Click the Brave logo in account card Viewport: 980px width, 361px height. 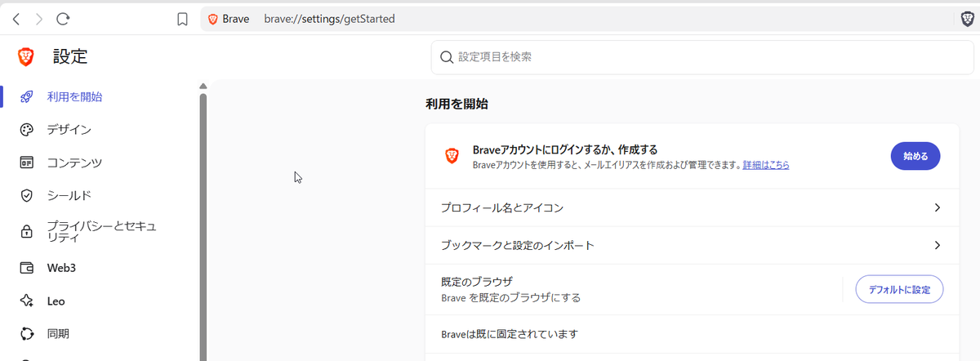(452, 156)
